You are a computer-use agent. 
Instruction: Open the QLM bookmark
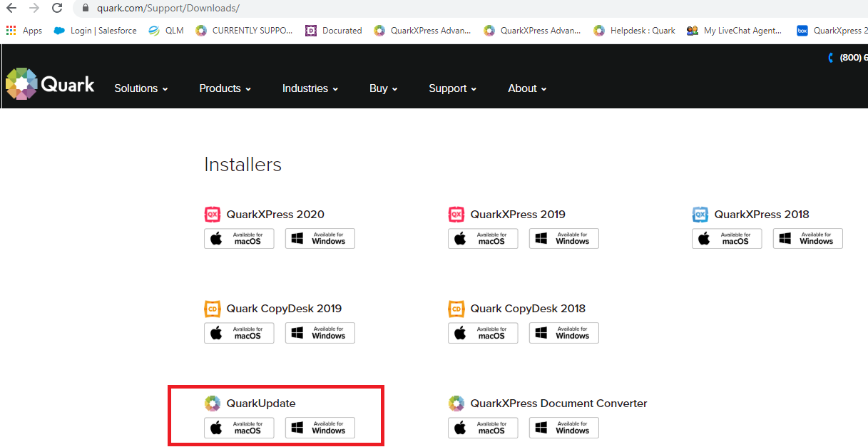(x=165, y=31)
